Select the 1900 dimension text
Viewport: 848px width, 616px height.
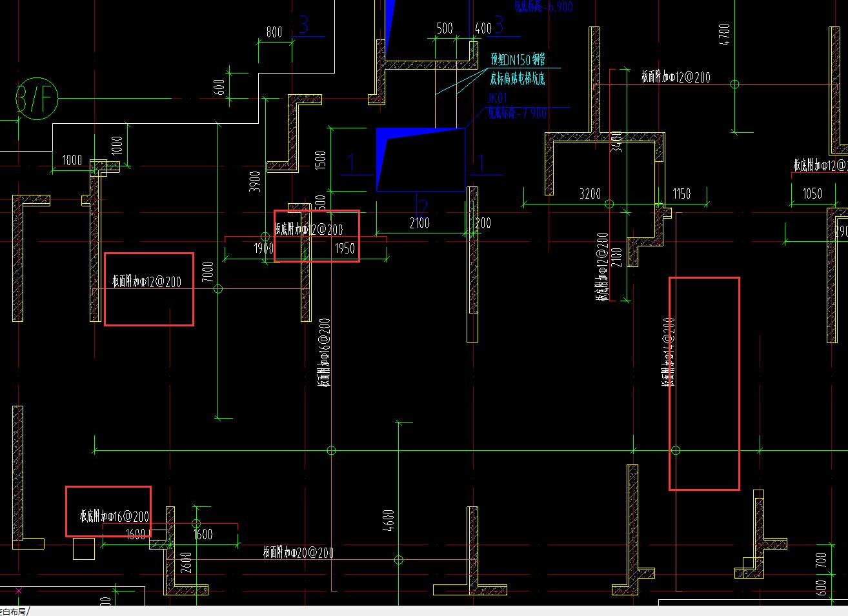click(x=263, y=249)
